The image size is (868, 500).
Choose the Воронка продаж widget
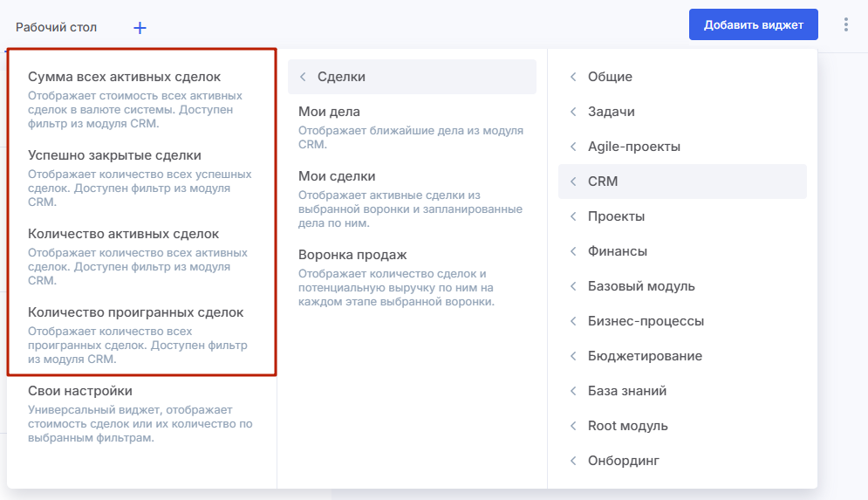[352, 255]
